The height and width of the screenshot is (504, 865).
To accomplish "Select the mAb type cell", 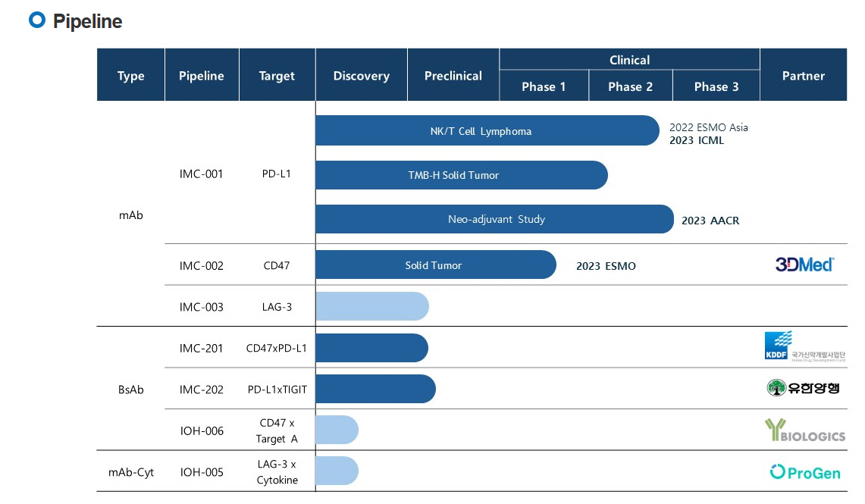I will (130, 215).
